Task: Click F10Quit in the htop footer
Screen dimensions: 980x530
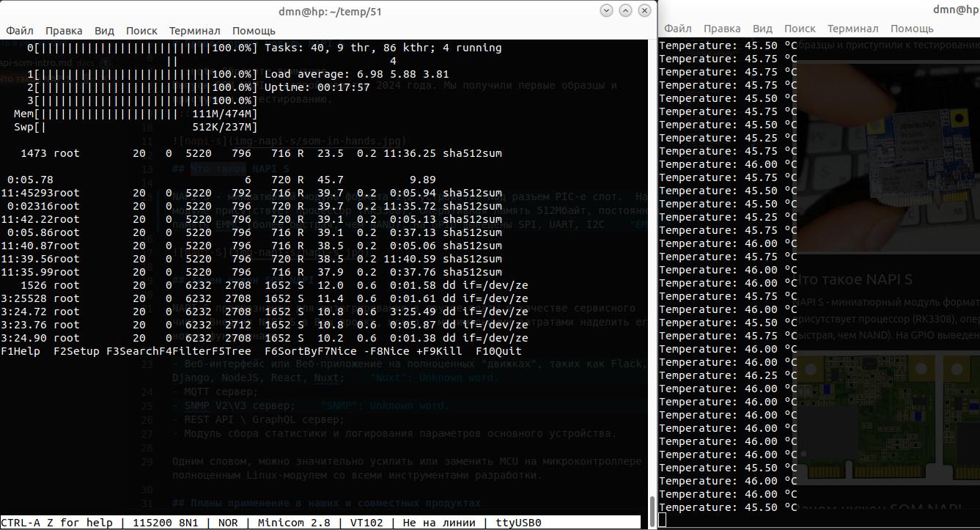Action: coord(498,351)
